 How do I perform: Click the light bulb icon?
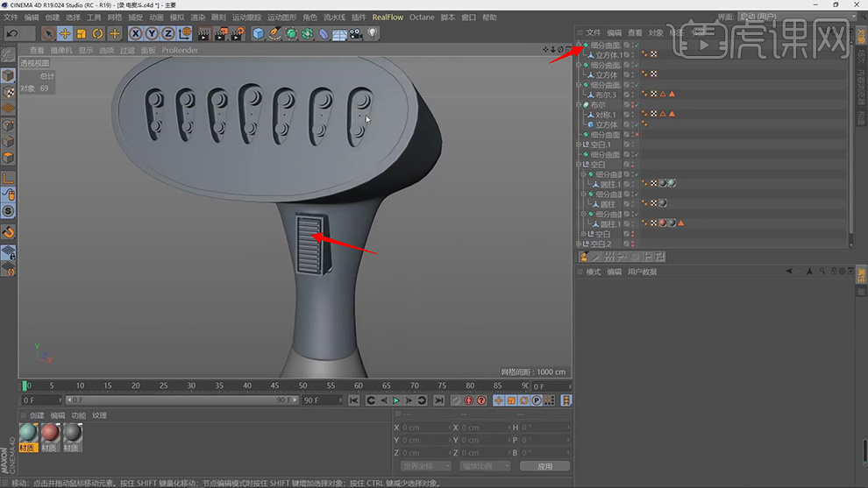pyautogui.click(x=373, y=33)
